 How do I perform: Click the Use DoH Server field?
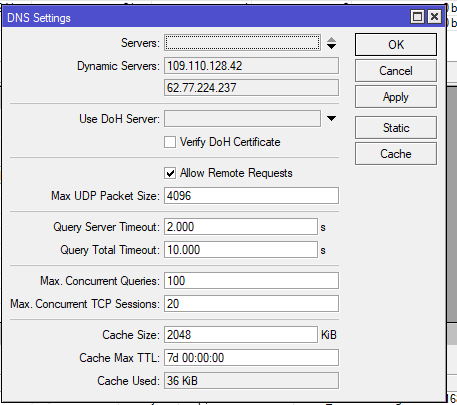coord(242,119)
